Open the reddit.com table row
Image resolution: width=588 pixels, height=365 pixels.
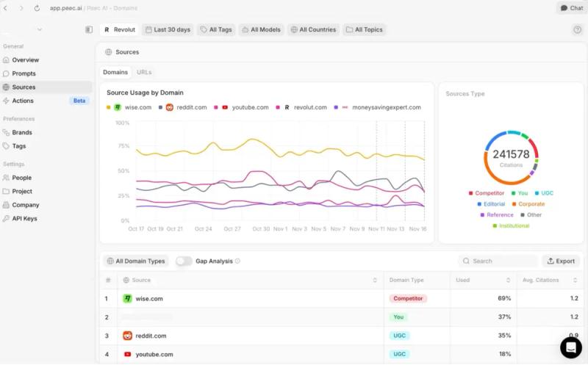point(342,336)
